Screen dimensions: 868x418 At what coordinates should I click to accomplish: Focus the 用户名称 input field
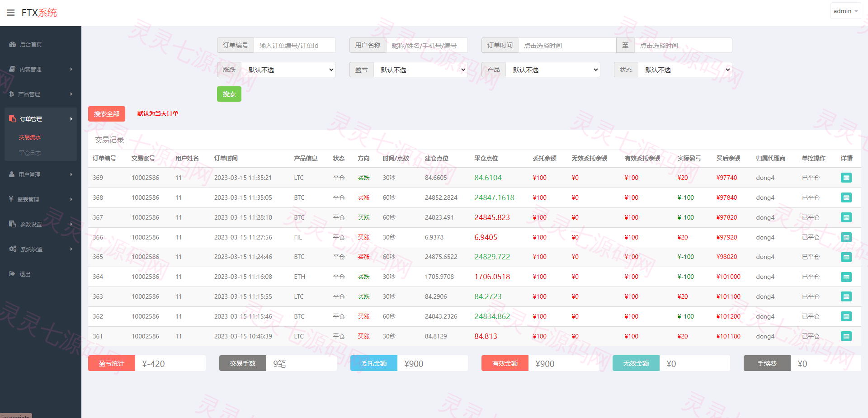click(427, 45)
